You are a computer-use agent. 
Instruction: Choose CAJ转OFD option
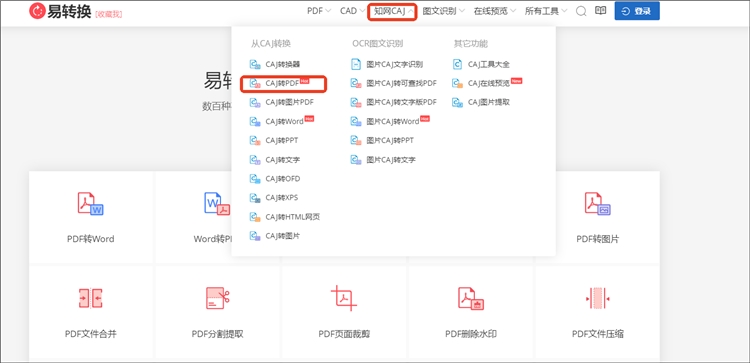tap(275, 179)
